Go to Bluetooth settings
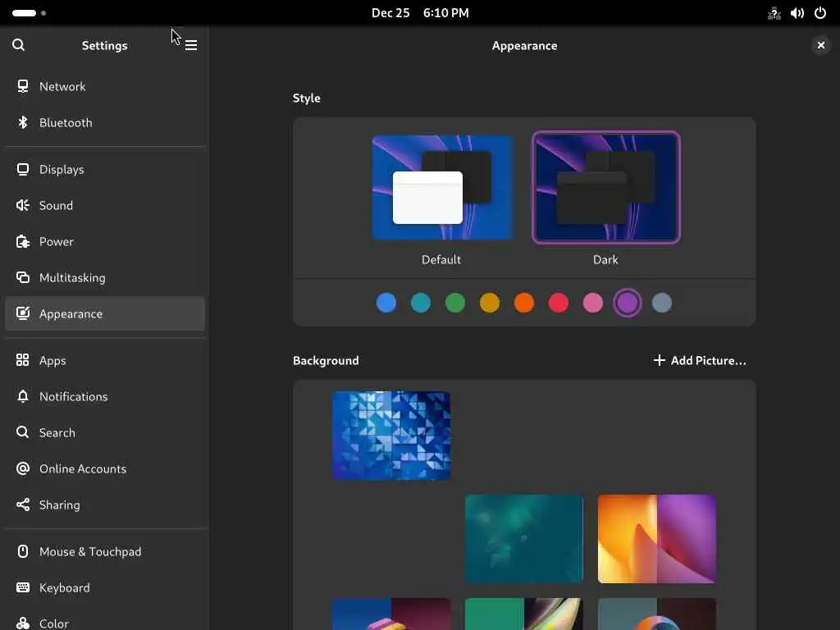 (x=105, y=123)
